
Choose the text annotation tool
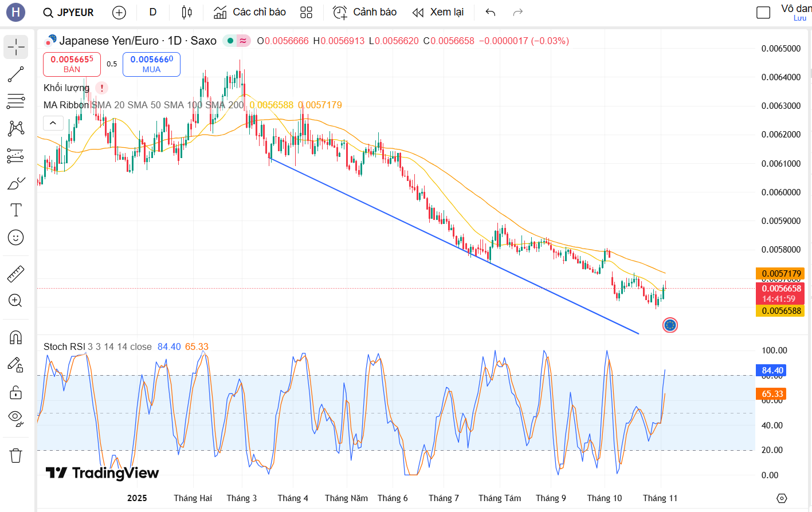[x=15, y=210]
